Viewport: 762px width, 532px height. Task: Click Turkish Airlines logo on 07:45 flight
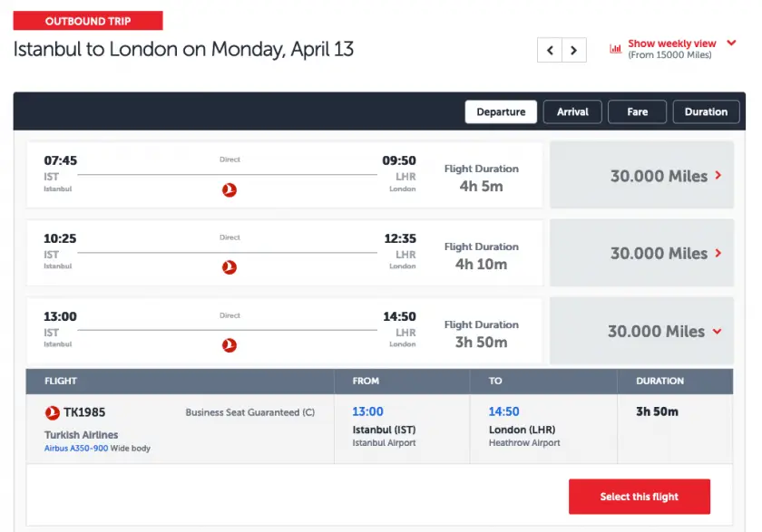point(230,189)
